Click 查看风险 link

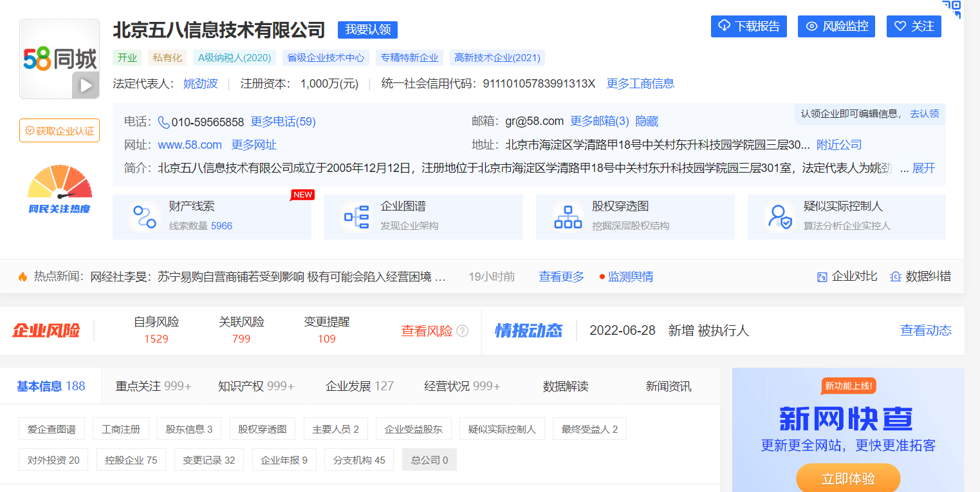tap(427, 331)
